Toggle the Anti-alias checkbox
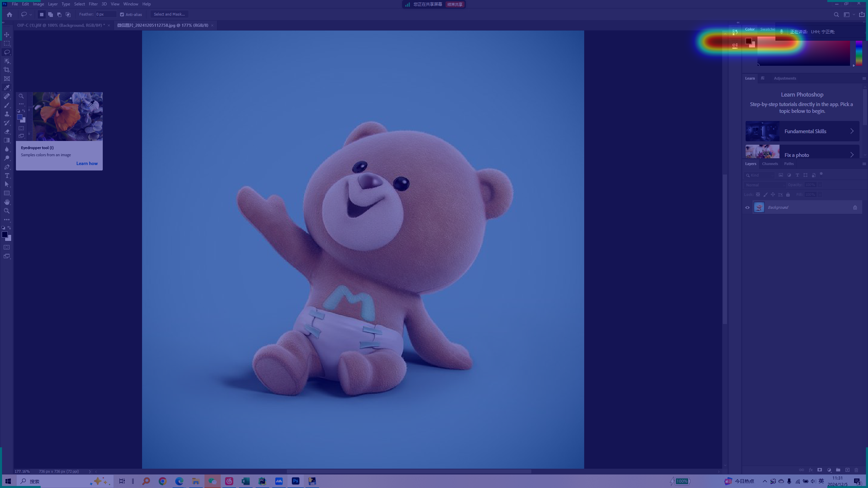Screen dimensions: 868x488 pyautogui.click(x=122, y=14)
